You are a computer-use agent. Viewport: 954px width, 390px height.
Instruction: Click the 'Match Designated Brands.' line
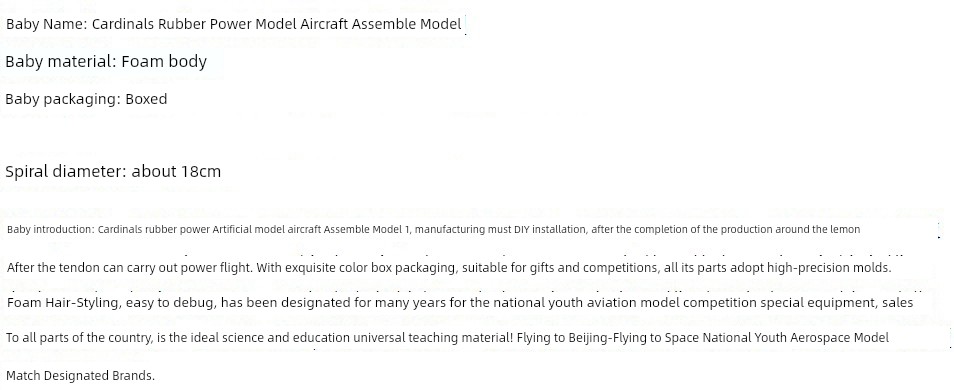click(80, 376)
